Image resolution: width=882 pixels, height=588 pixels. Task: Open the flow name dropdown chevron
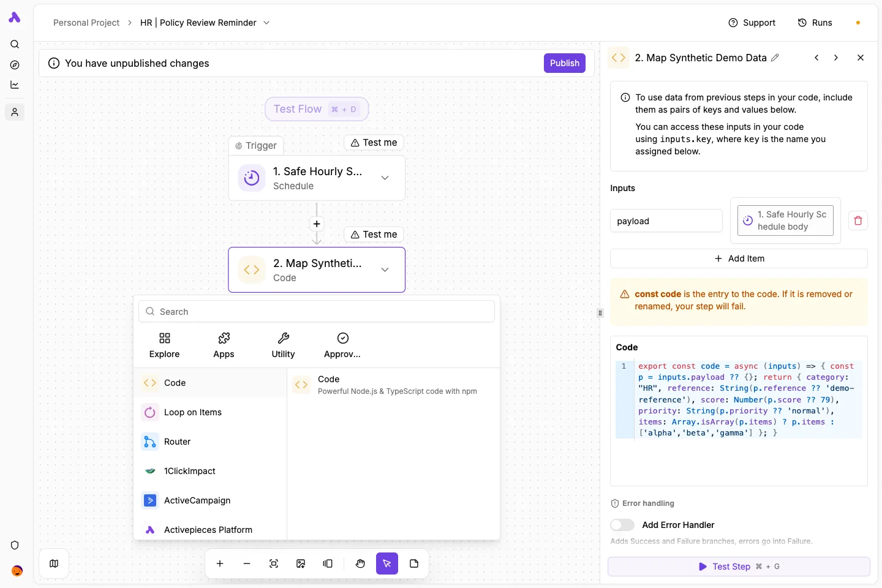[x=266, y=23]
